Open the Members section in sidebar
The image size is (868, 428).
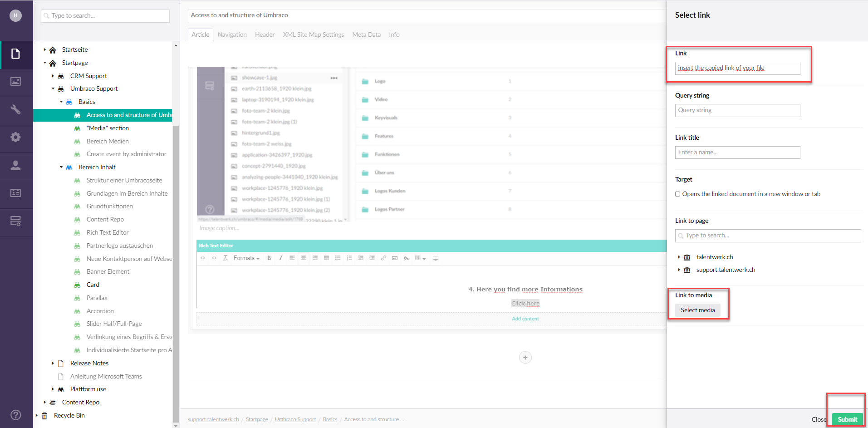(x=16, y=193)
